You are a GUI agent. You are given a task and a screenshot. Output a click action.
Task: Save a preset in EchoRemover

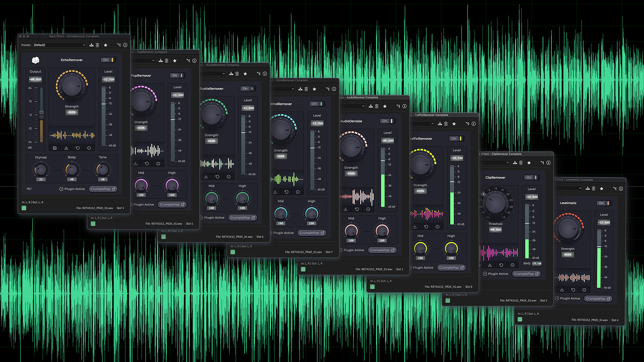coord(55,148)
